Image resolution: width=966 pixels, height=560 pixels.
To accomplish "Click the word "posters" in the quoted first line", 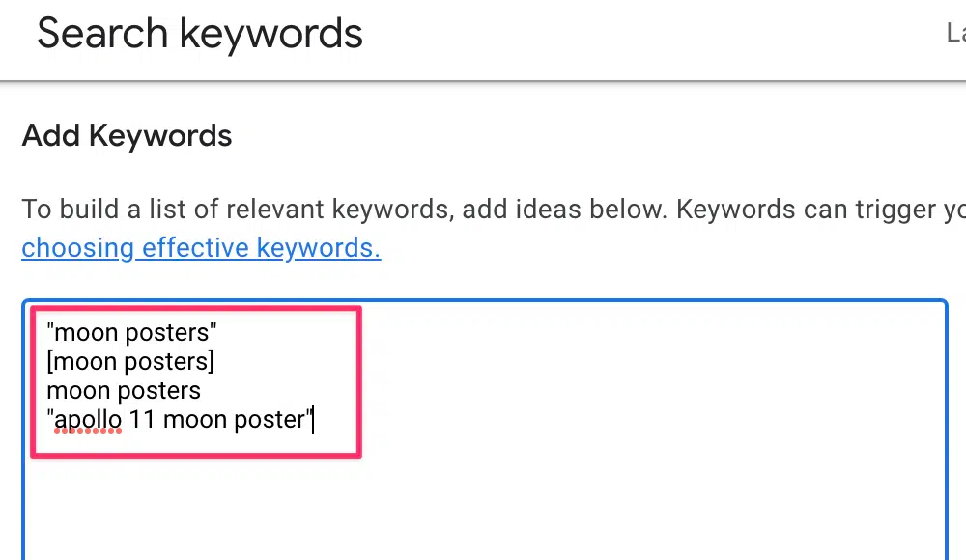I will click(x=172, y=333).
